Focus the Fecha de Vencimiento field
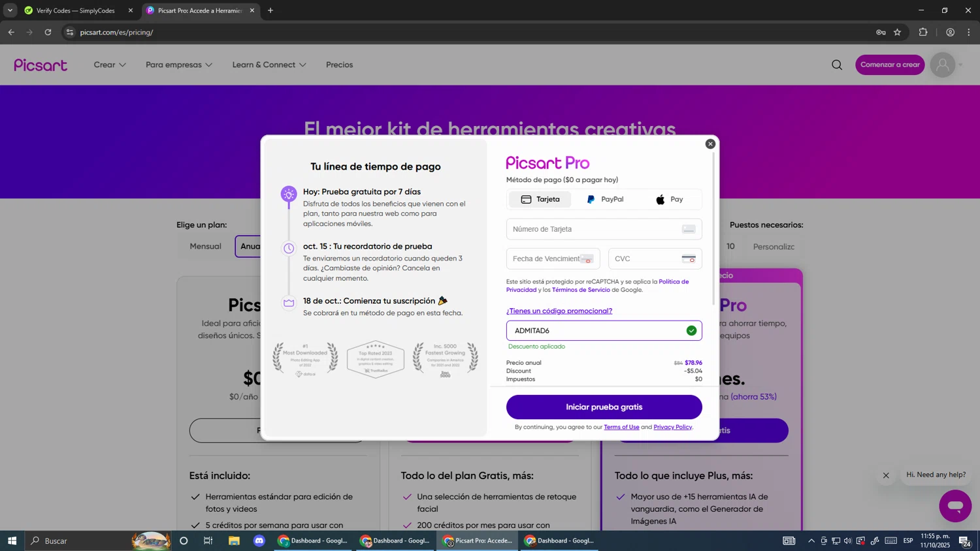Screen dimensions: 980x551 pos(553,259)
